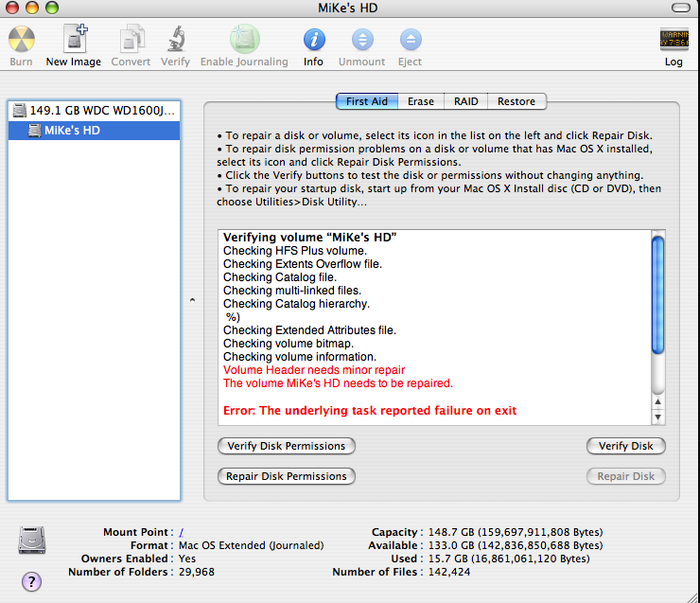Click the log scroll down arrow
The width and height of the screenshot is (700, 603).
click(658, 417)
